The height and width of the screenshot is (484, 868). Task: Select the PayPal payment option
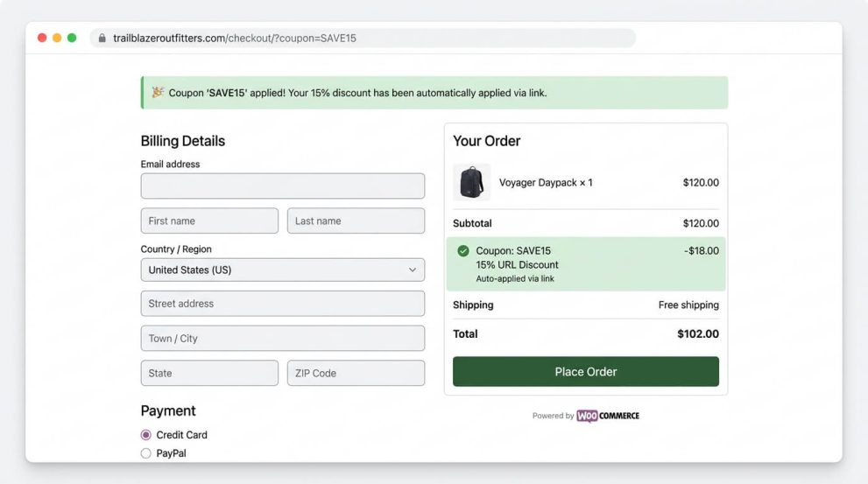pyautogui.click(x=145, y=453)
